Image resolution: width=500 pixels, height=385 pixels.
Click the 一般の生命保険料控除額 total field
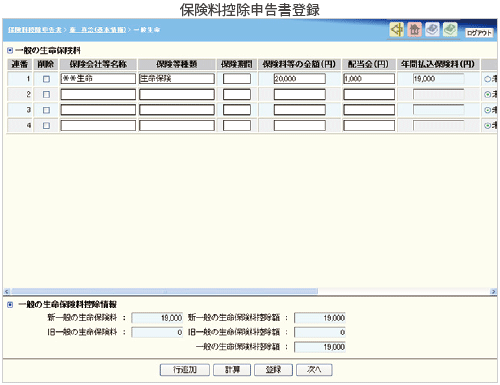tap(320, 347)
